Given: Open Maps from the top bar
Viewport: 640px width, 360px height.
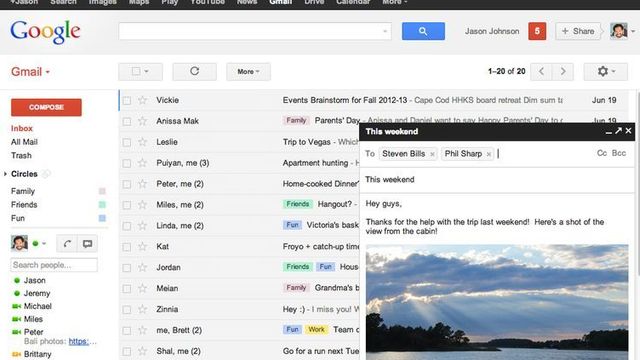Looking at the screenshot, I should (139, 2).
